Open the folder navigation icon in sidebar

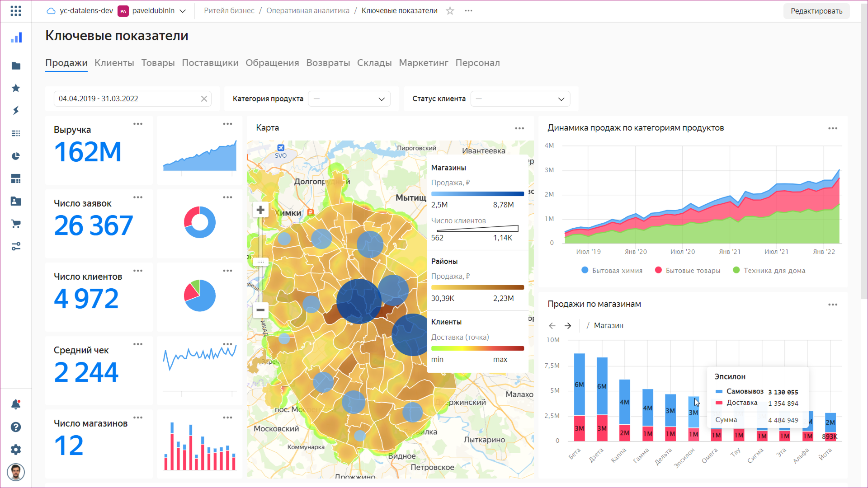(x=16, y=66)
